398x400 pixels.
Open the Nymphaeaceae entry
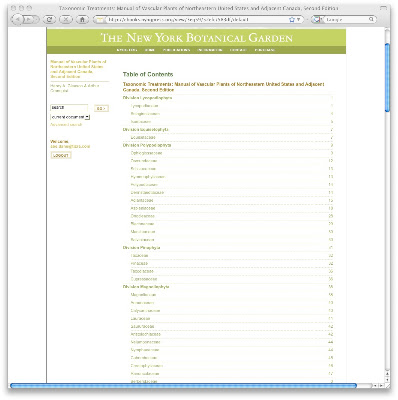pyautogui.click(x=145, y=350)
